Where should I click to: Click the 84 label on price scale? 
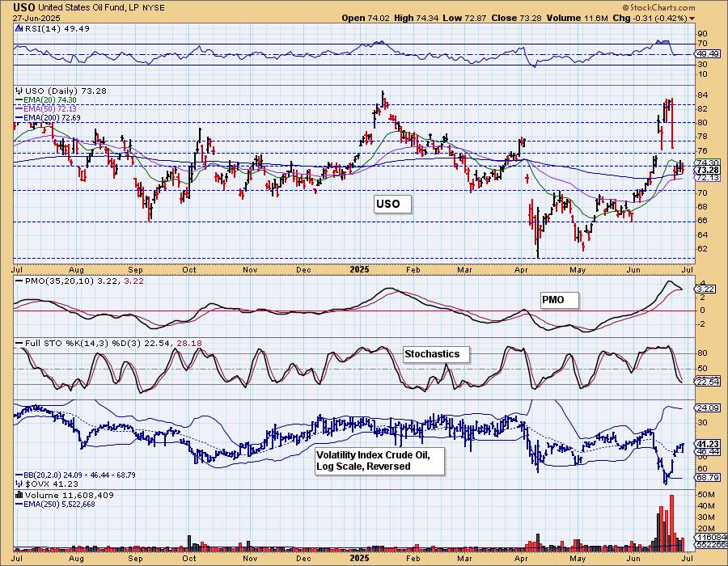702,95
